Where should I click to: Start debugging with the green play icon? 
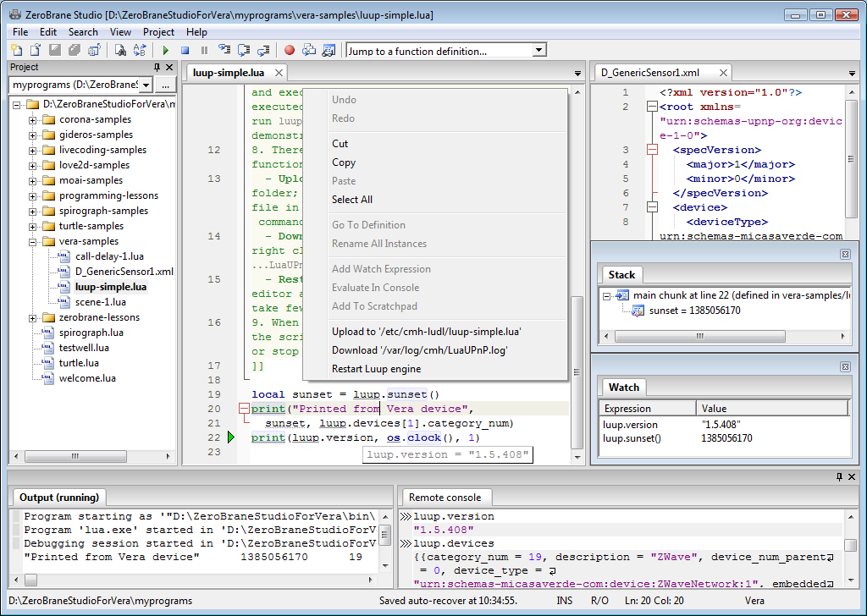click(165, 50)
